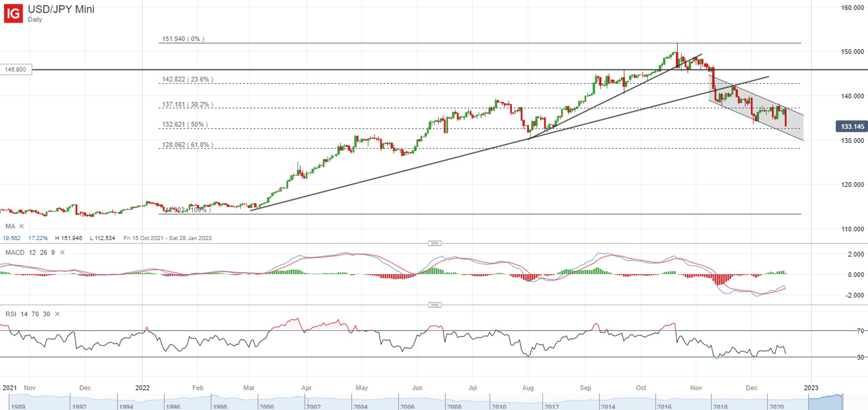Click the panel divider handle above RSI
Screen dimensions: 868x410
pos(435,305)
